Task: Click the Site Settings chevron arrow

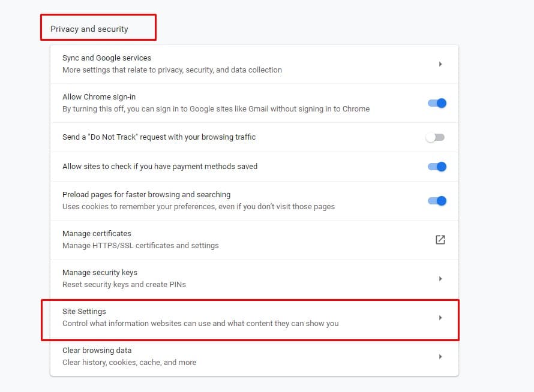Action: 440,318
